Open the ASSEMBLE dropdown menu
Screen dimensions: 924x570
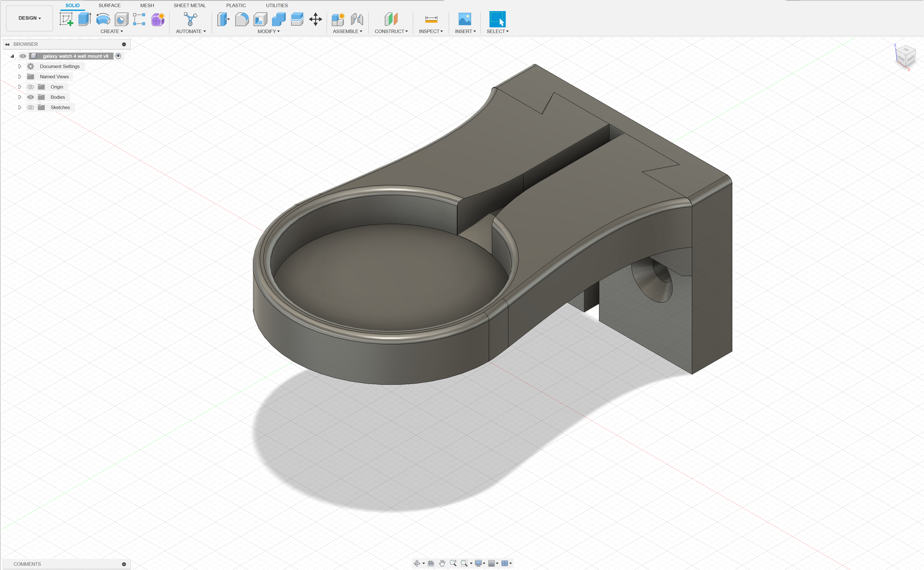click(347, 31)
